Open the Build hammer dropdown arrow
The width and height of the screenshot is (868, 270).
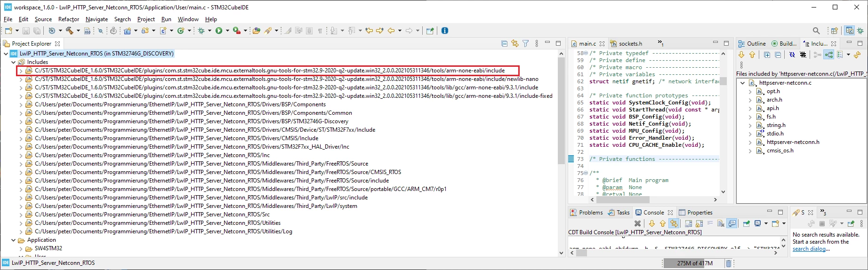[78, 31]
